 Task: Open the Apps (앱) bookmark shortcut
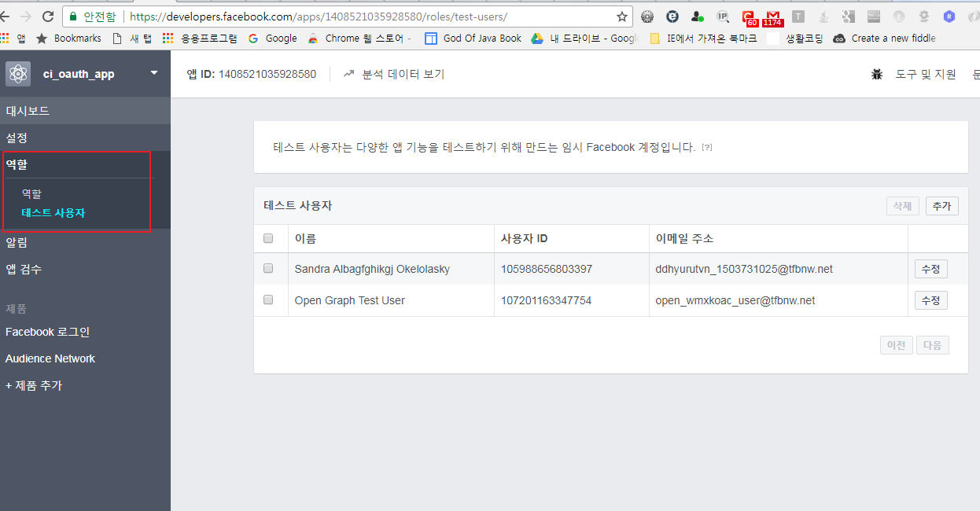13,38
